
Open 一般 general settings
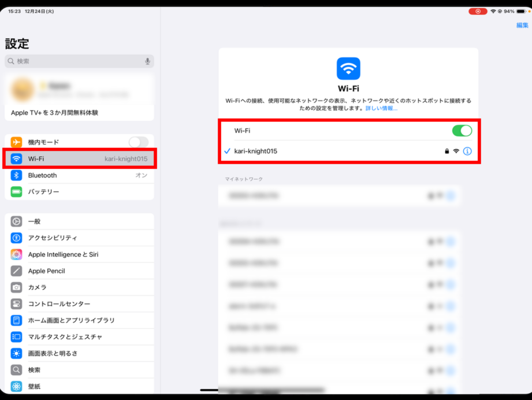coord(79,221)
